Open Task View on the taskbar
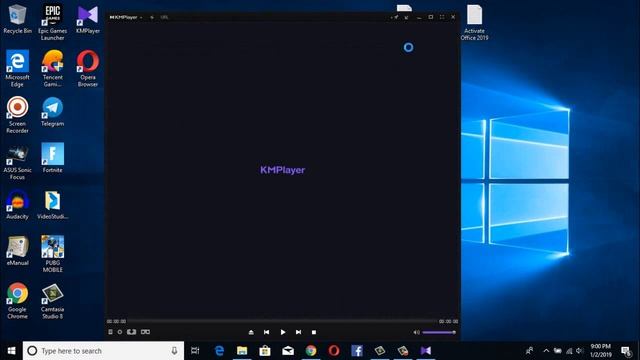This screenshot has width=640, height=360. [195, 351]
